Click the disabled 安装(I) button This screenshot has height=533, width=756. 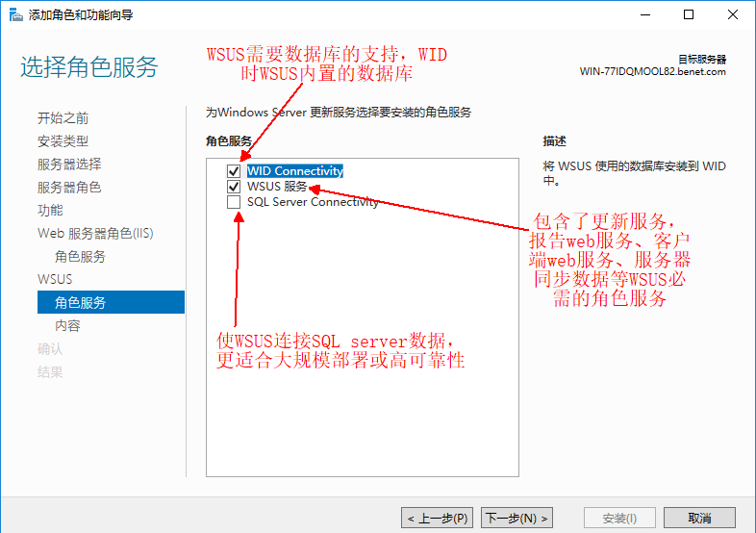[x=619, y=518]
